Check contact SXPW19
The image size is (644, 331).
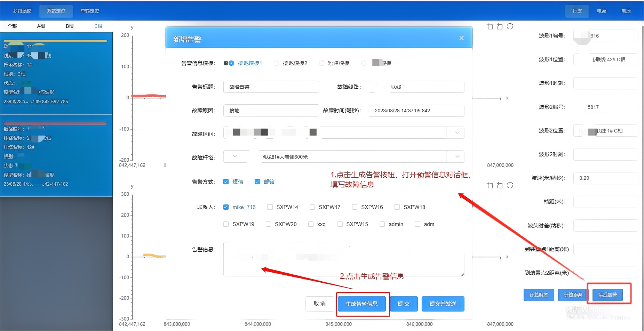pyautogui.click(x=226, y=224)
